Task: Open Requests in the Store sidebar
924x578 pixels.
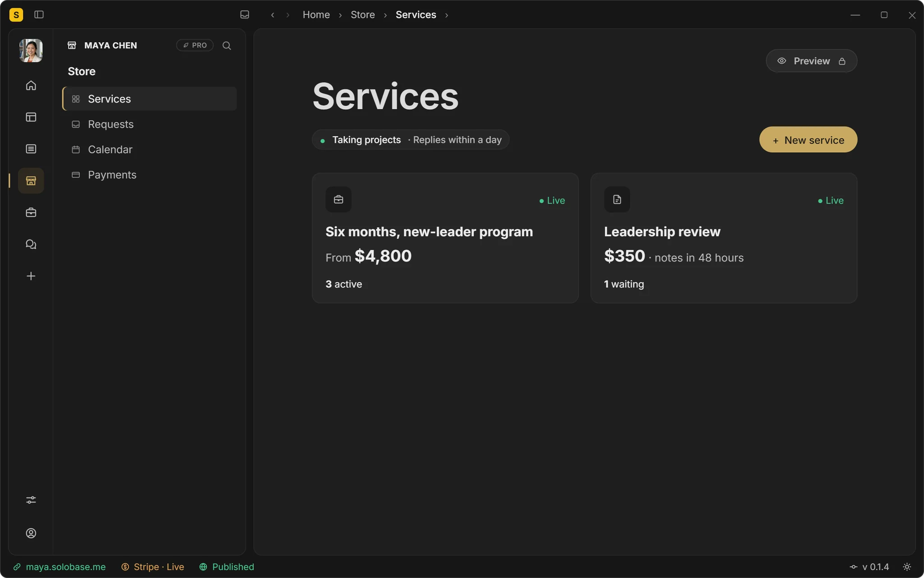Action: coord(149,124)
